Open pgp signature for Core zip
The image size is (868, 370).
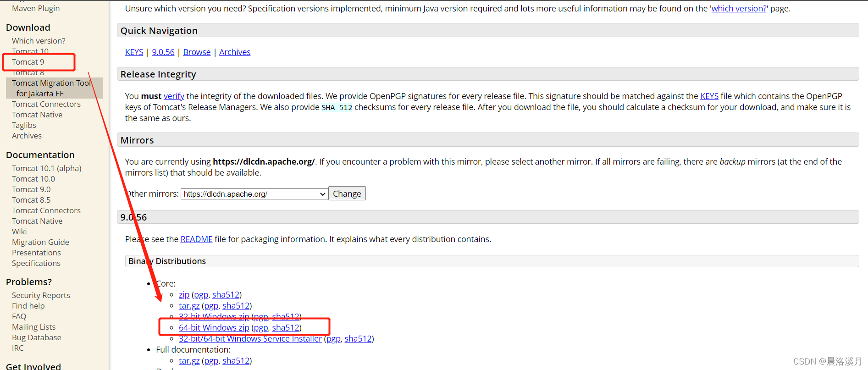click(201, 295)
